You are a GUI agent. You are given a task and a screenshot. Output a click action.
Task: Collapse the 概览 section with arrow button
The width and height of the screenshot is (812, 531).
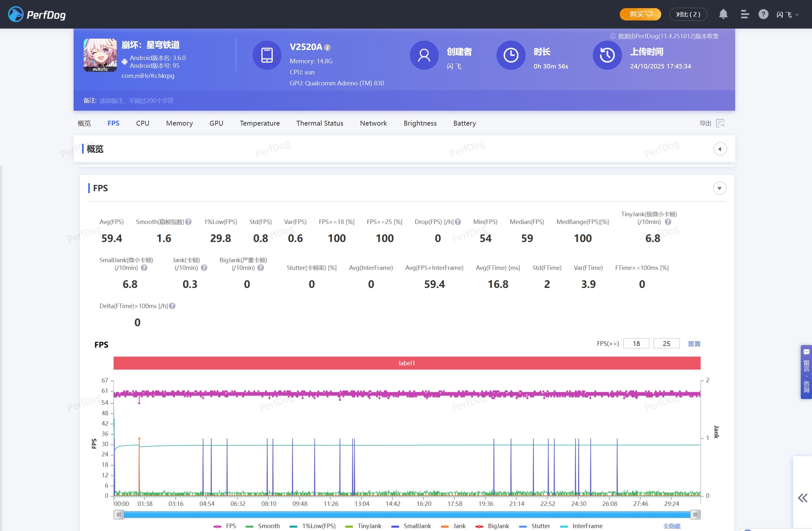[720, 149]
